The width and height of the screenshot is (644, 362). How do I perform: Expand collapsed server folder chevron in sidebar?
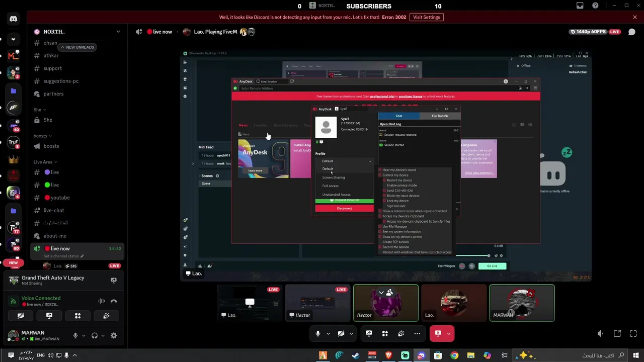coord(14,39)
